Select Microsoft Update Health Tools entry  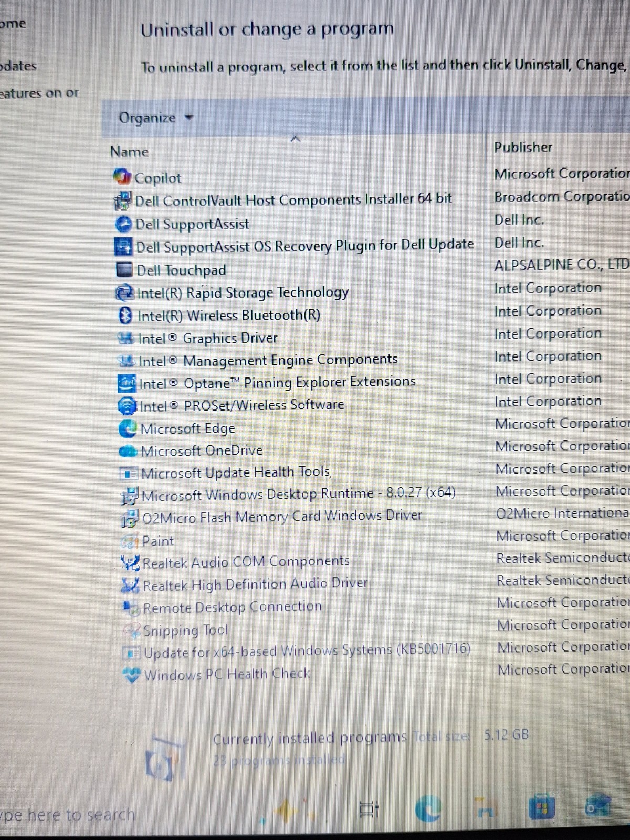pos(236,472)
